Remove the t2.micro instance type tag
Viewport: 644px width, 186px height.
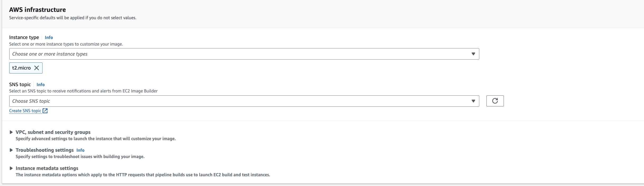pyautogui.click(x=37, y=68)
